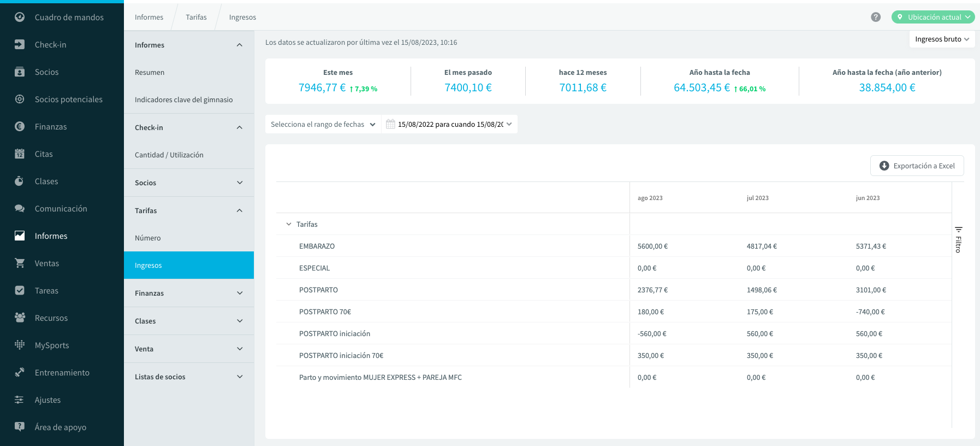Click Ingresos breadcrumb tab

[242, 17]
